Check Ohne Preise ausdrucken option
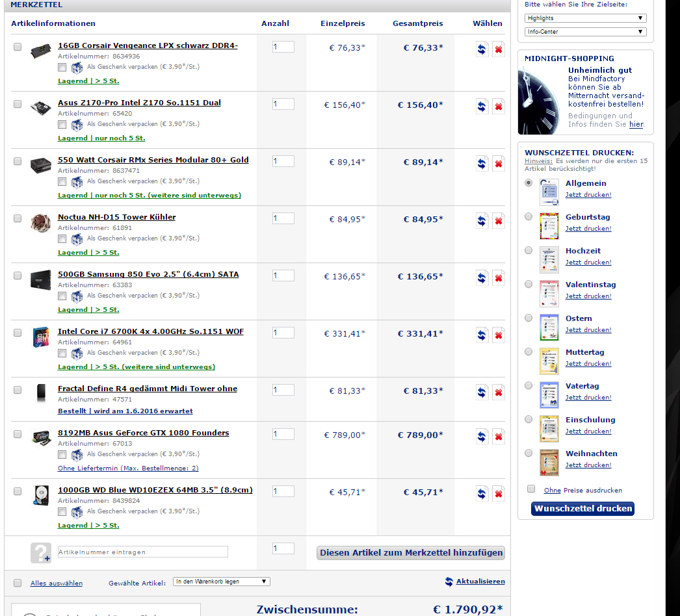Image resolution: width=680 pixels, height=616 pixels. (x=531, y=489)
